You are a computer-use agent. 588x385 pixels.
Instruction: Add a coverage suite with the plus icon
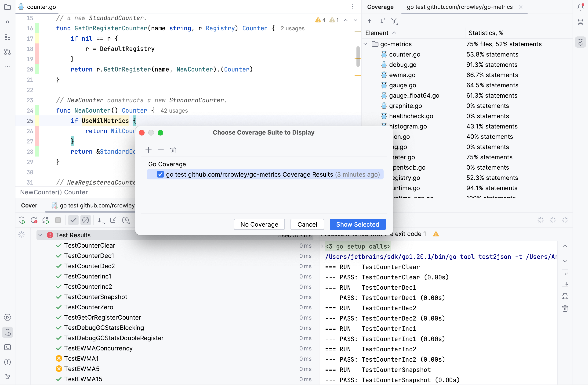pyautogui.click(x=149, y=150)
